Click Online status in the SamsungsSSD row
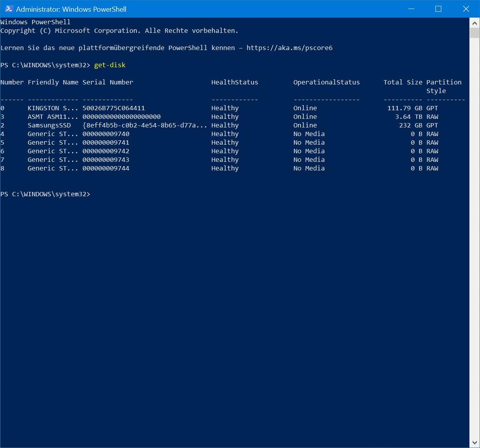The width and height of the screenshot is (480, 448). click(x=305, y=125)
